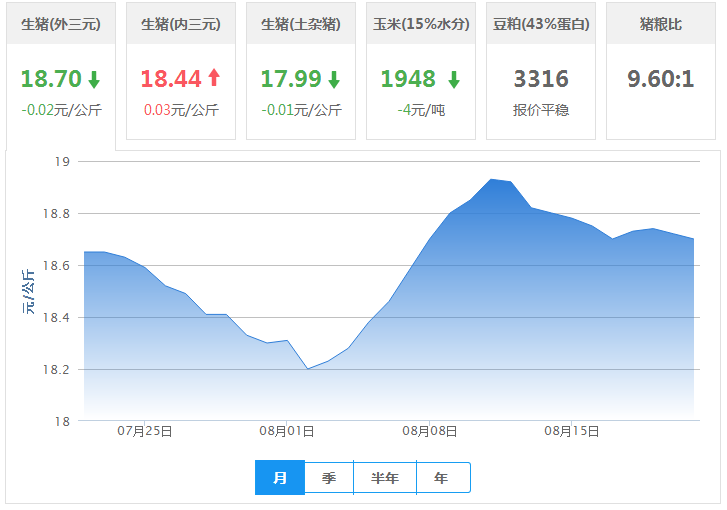The height and width of the screenshot is (510, 727).
Task: Open the 生猪(土杂猪) price tab
Action: [x=301, y=24]
